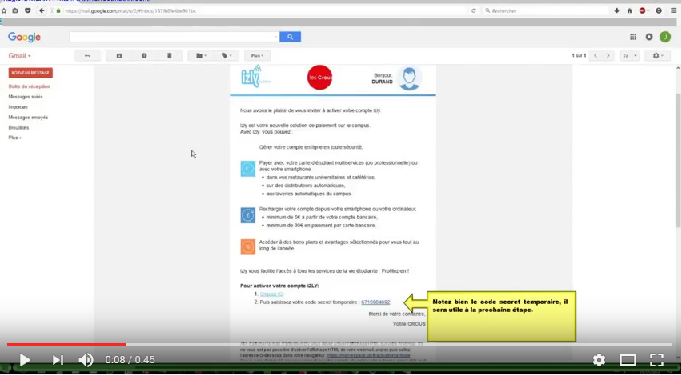
Task: Open Boîte de réception in sidebar
Action: 29,86
